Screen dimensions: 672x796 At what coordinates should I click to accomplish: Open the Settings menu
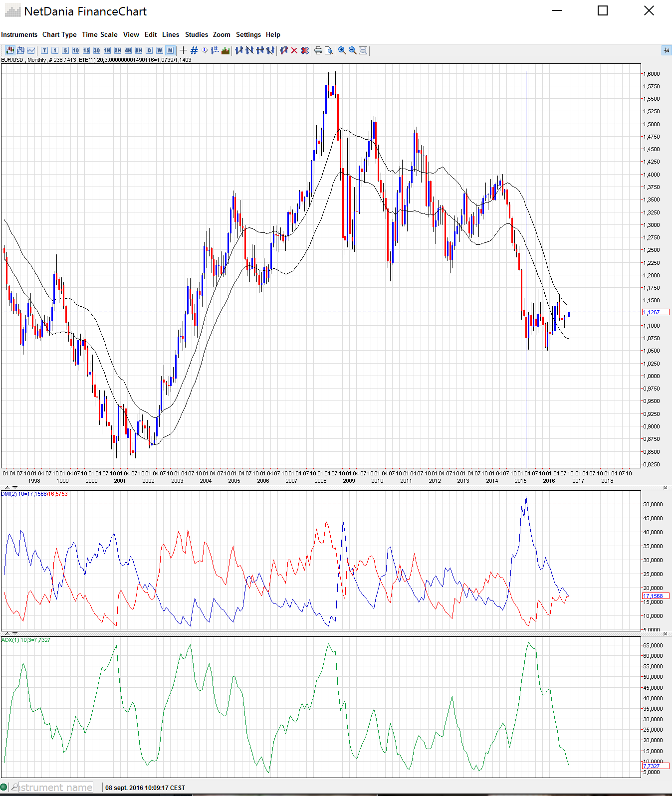248,34
